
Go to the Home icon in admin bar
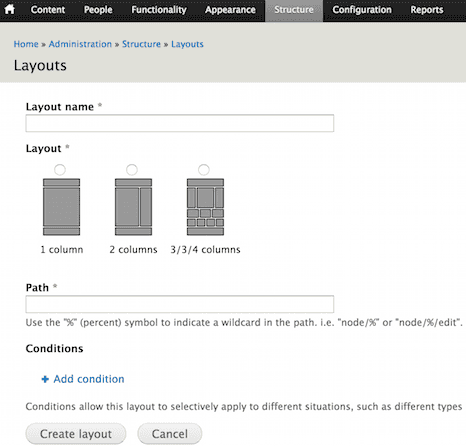(x=10, y=9)
